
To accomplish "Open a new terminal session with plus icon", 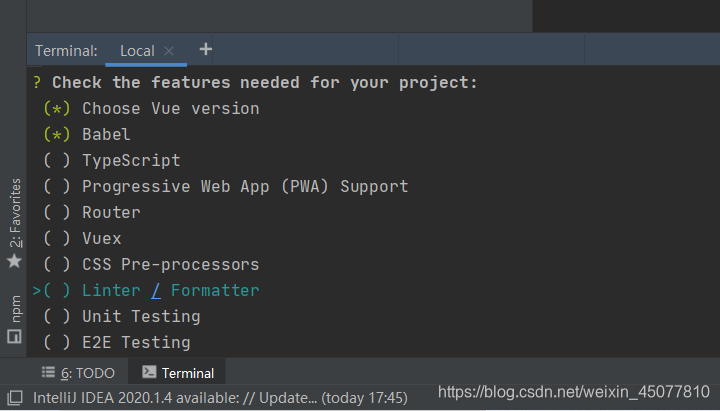I will point(205,49).
